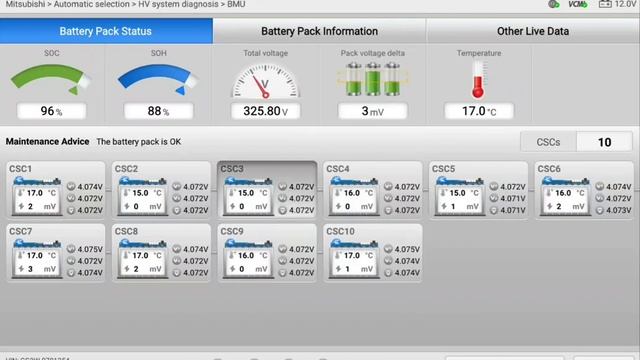Click CSC4 temperature reading 16.0 °C
This screenshot has height=360, width=640.
pos(358,193)
